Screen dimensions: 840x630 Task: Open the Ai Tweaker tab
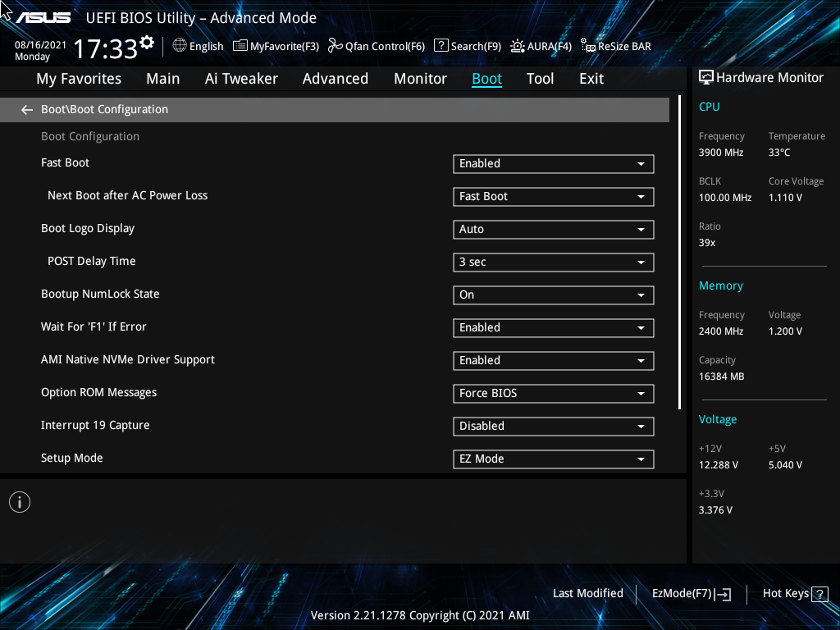(241, 79)
